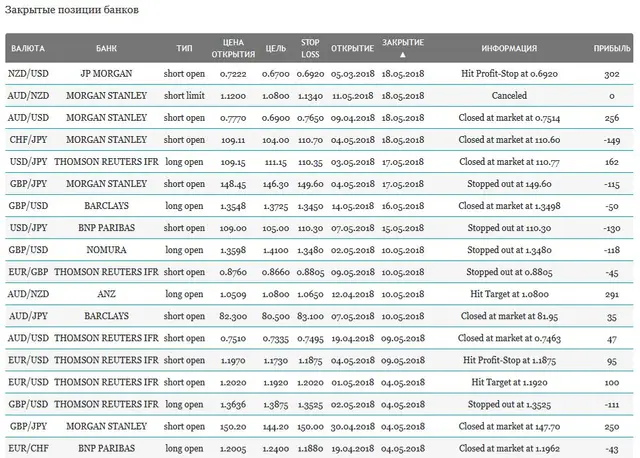This screenshot has width=640, height=458.
Task: Click 'Stopped out at 0.8805' cell
Action: (x=509, y=272)
